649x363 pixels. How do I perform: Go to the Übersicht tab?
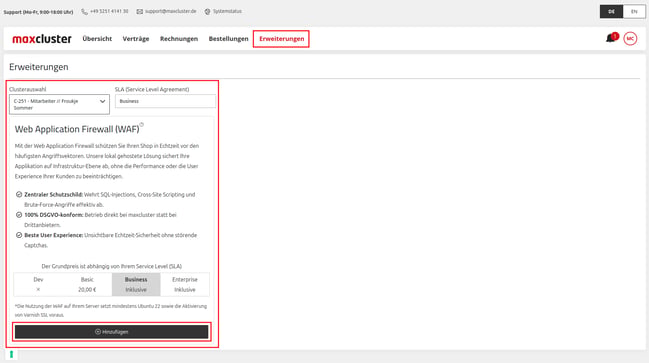[x=97, y=39]
